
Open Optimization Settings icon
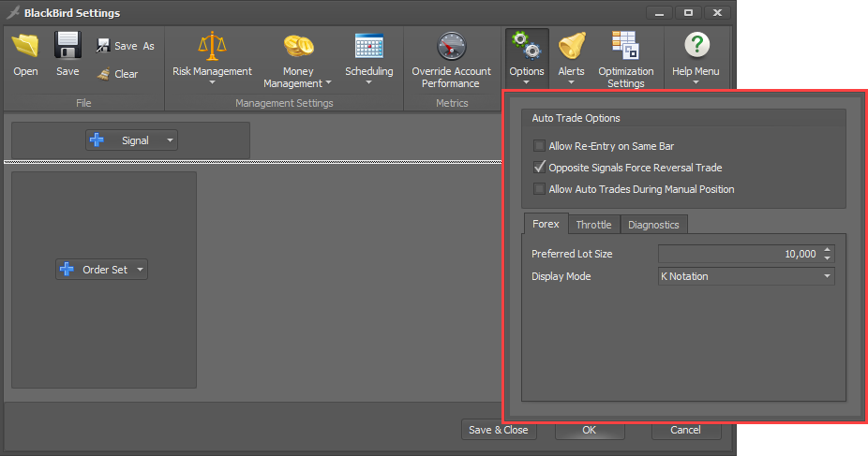pos(625,46)
